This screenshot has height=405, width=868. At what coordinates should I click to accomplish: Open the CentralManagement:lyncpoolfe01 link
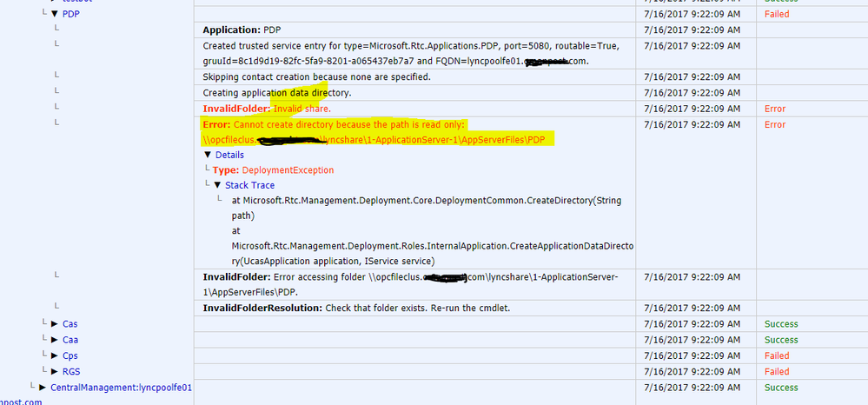pos(122,388)
